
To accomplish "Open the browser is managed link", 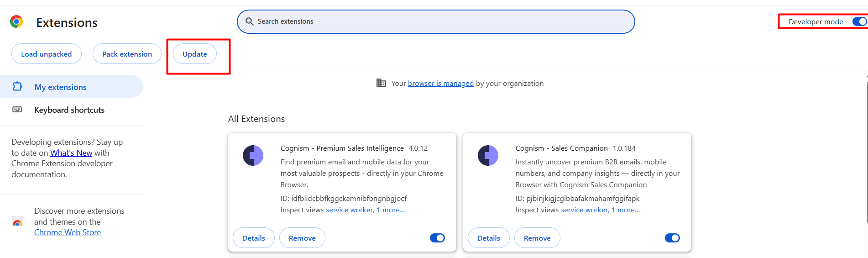I will pos(440,84).
